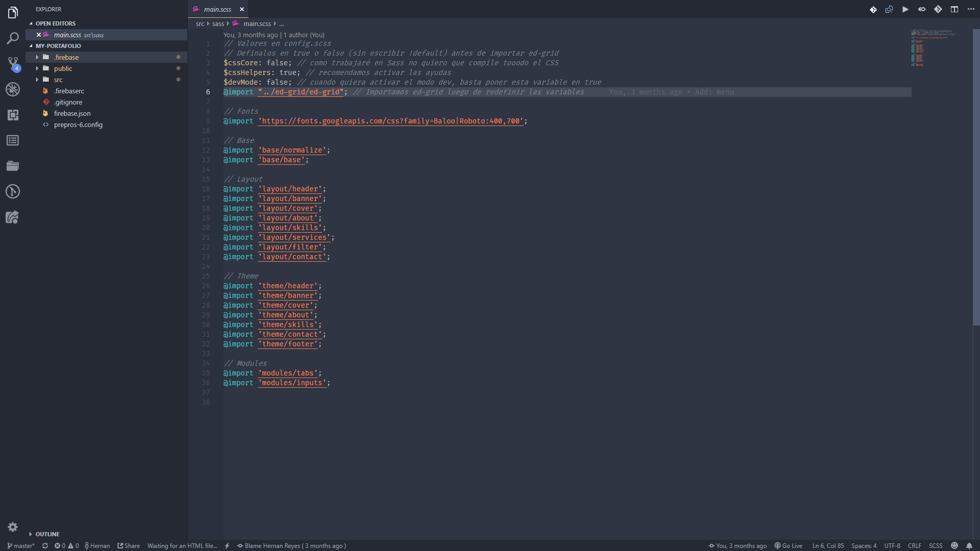Image resolution: width=980 pixels, height=551 pixels.
Task: Select the main.scss editor tab
Action: [x=217, y=9]
